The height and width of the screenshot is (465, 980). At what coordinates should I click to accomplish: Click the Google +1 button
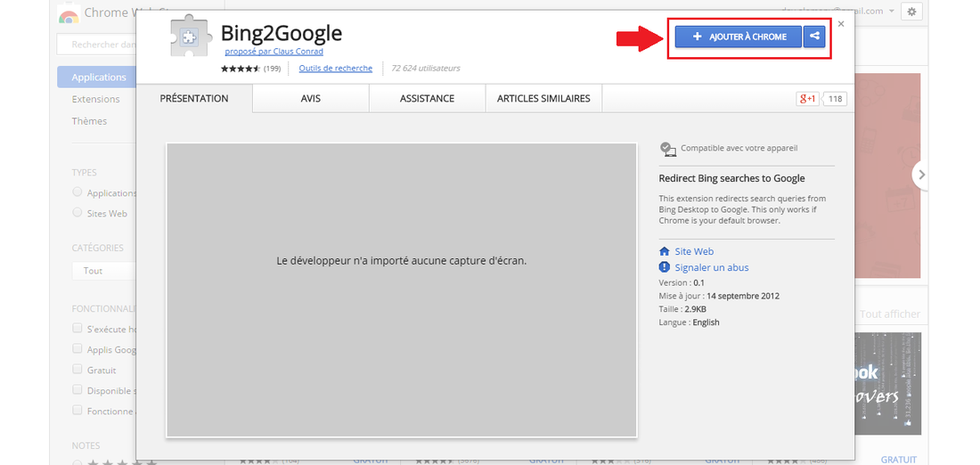[807, 99]
